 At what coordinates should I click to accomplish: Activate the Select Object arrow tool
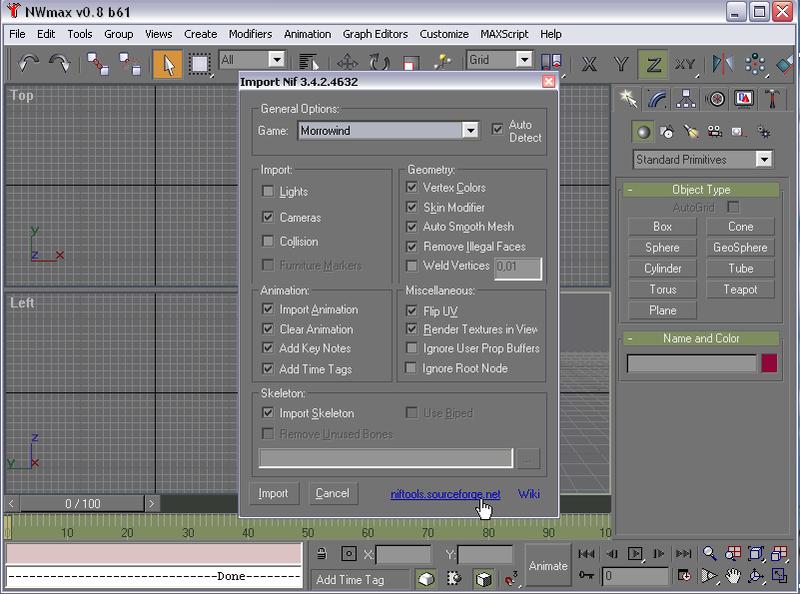(x=168, y=64)
